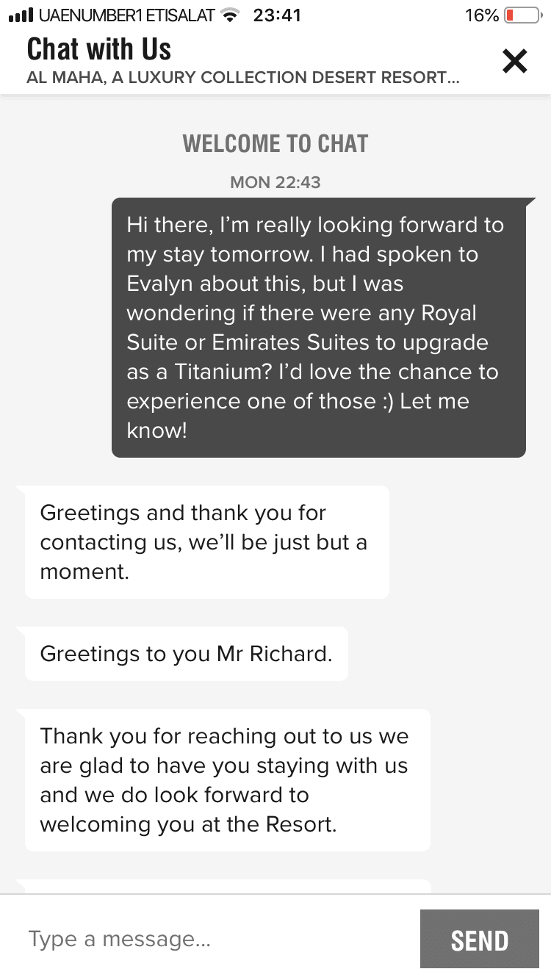Tap the battery icon's red low-charge fill
This screenshot has width=551, height=980.
[511, 15]
